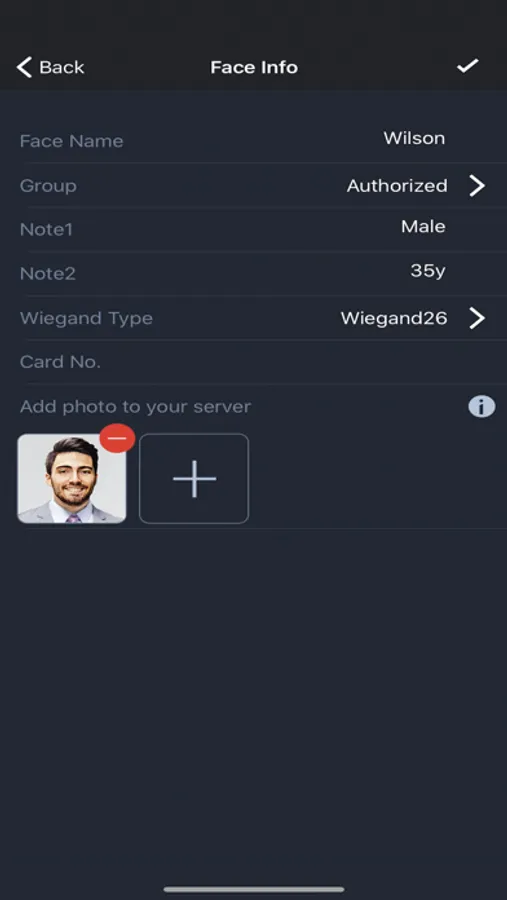This screenshot has height=900, width=507.
Task: Open the photo server info icon
Action: 482,406
